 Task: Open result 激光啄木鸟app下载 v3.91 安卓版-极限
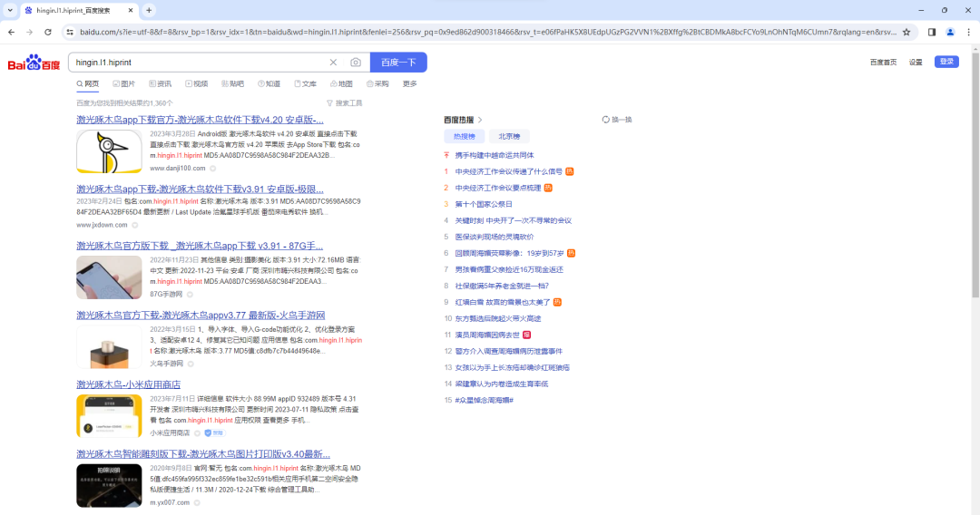pos(200,189)
